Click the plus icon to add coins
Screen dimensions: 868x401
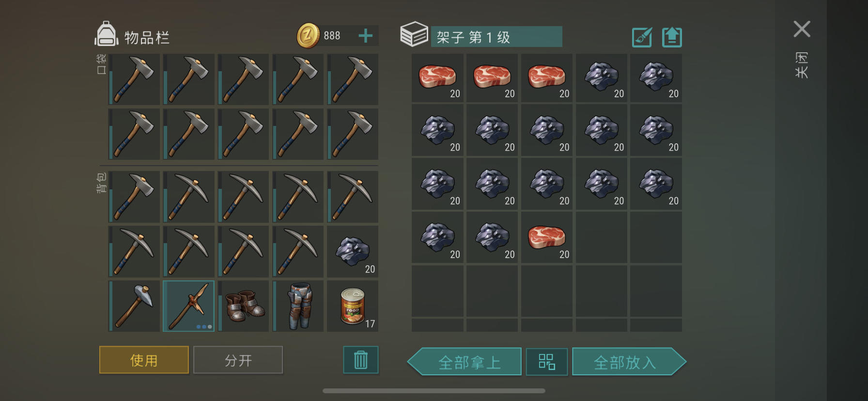(366, 36)
